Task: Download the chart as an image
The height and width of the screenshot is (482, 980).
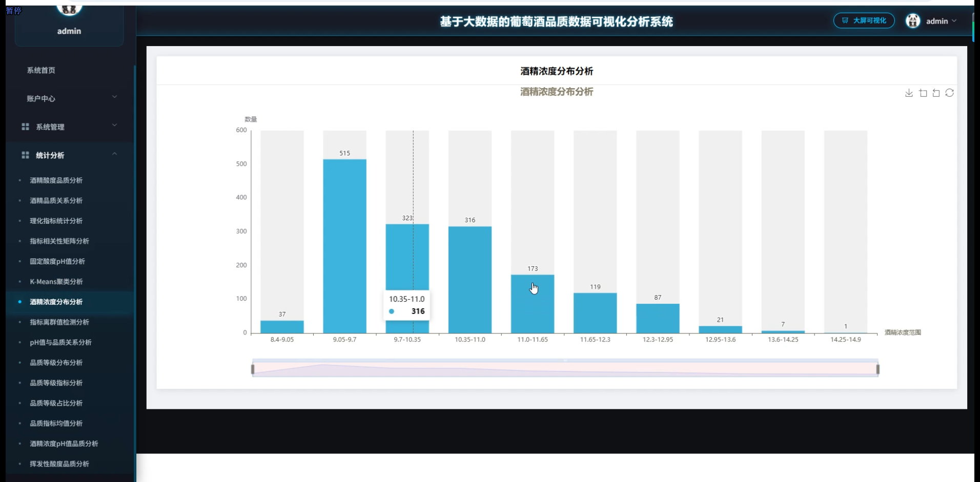Action: 909,93
